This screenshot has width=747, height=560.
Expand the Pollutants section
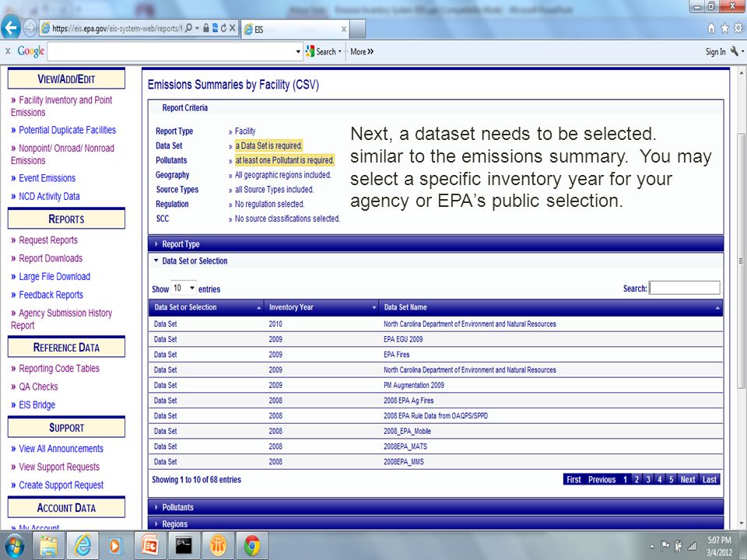(x=436, y=507)
